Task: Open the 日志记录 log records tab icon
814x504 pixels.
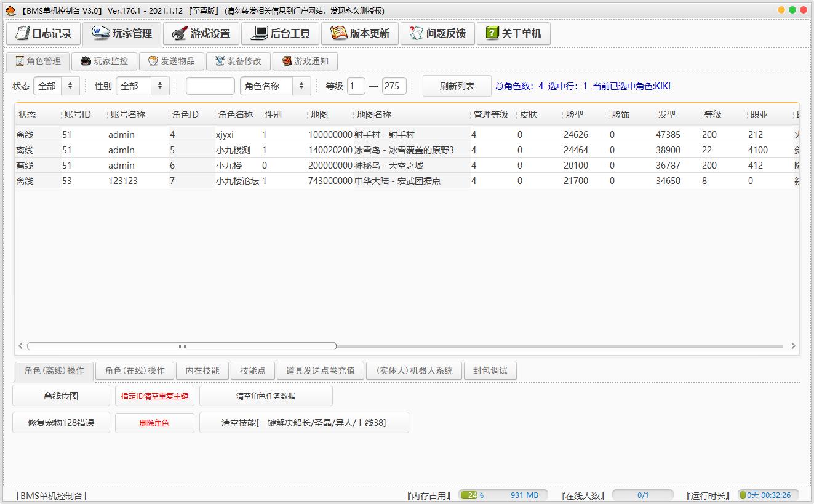Action: point(23,33)
